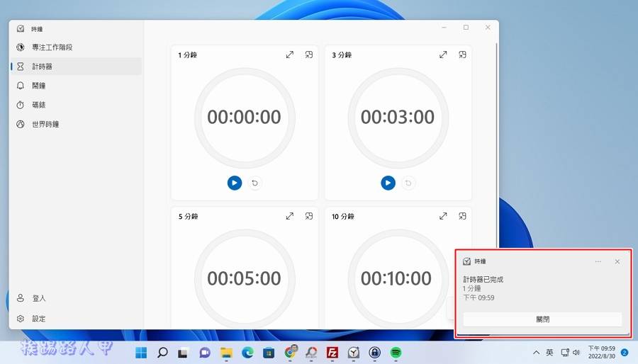
Task: Go to 世界時鐘 world clock
Action: pos(45,124)
